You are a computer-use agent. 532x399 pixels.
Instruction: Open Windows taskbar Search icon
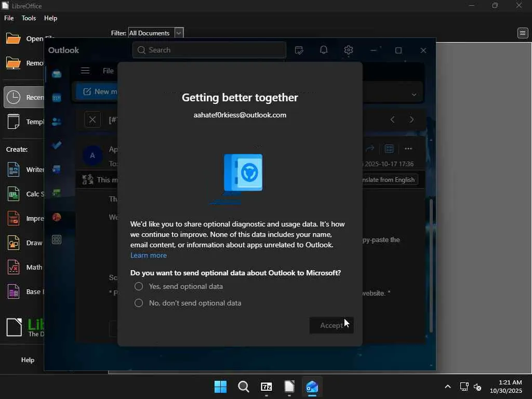pos(244,387)
